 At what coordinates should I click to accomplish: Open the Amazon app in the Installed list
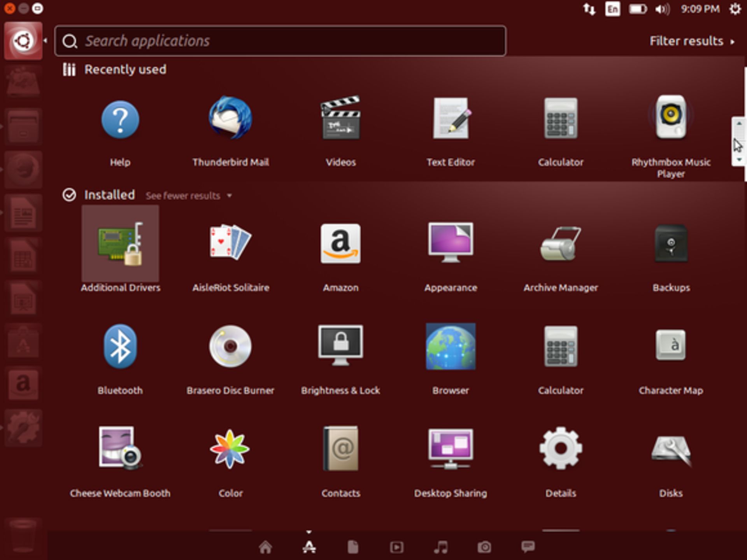pos(340,243)
